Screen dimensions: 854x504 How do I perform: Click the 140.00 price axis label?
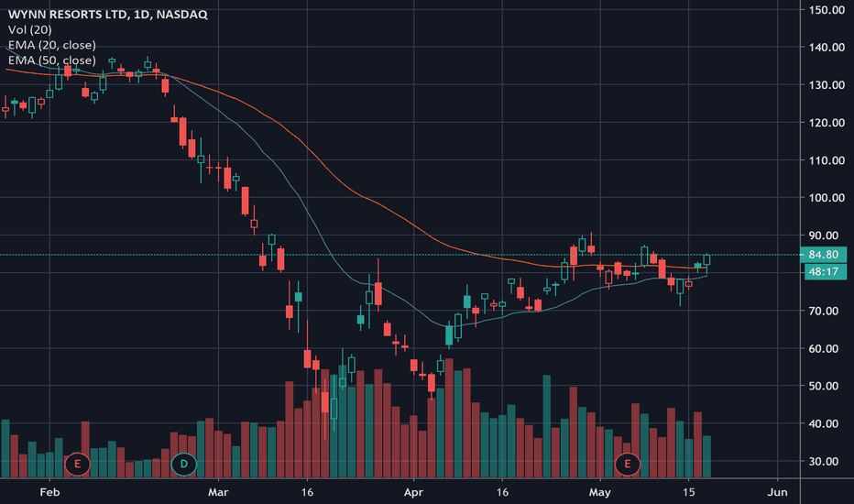tap(827, 48)
